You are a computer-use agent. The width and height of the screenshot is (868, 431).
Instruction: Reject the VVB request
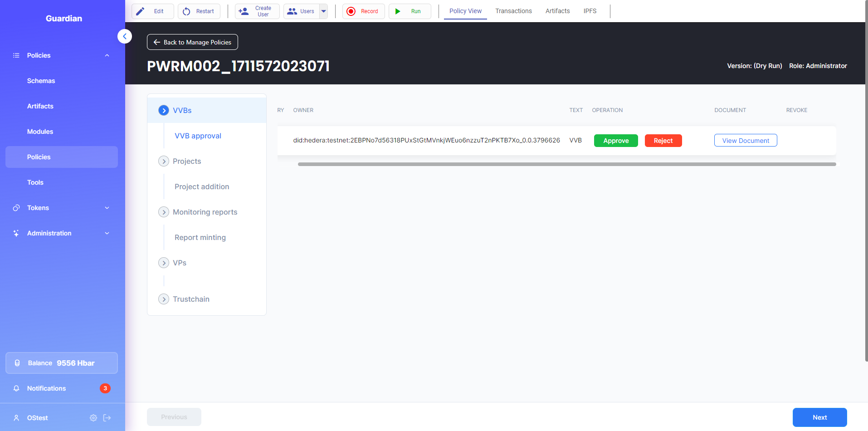coord(663,141)
